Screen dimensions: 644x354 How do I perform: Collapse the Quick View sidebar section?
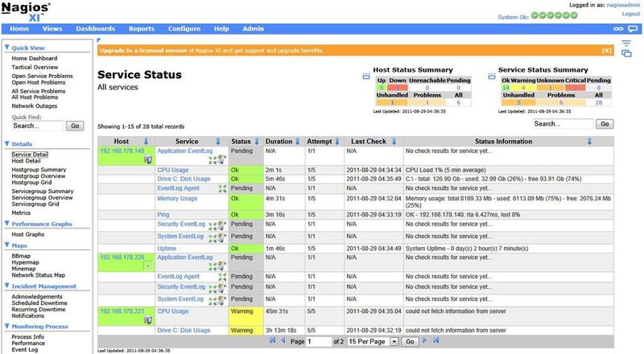(x=6, y=47)
